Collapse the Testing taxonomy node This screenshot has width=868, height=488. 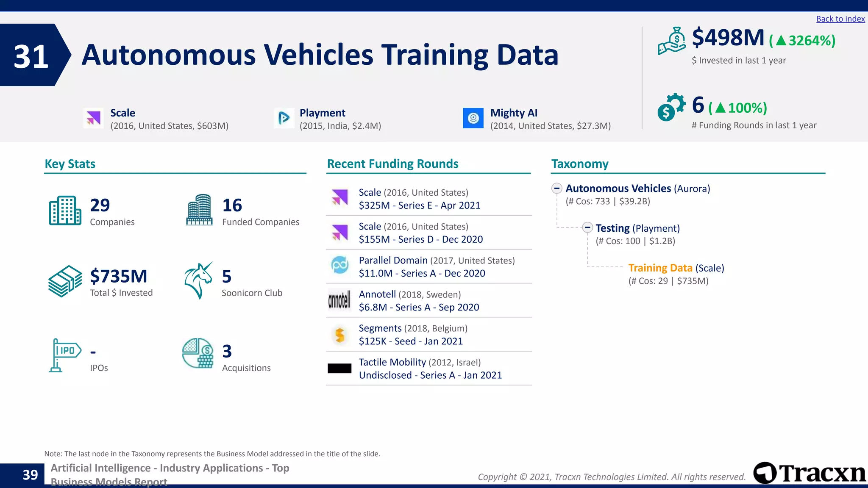tap(587, 227)
